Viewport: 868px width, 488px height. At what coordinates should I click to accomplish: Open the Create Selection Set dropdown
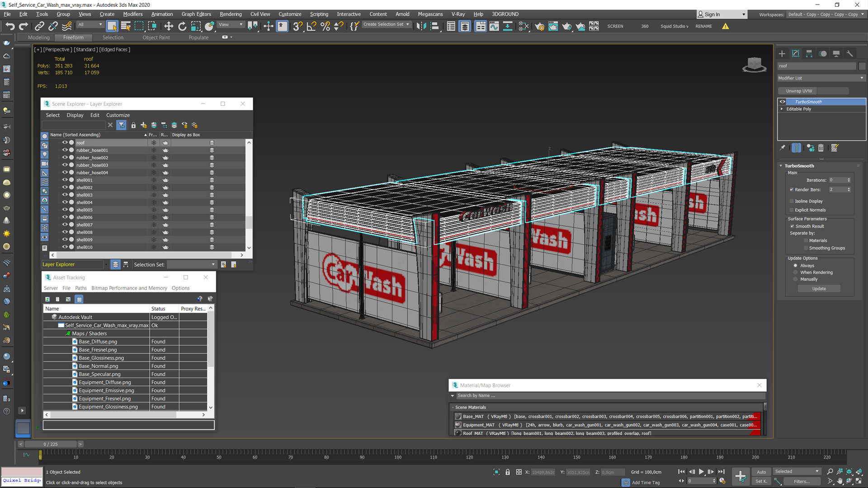(387, 25)
